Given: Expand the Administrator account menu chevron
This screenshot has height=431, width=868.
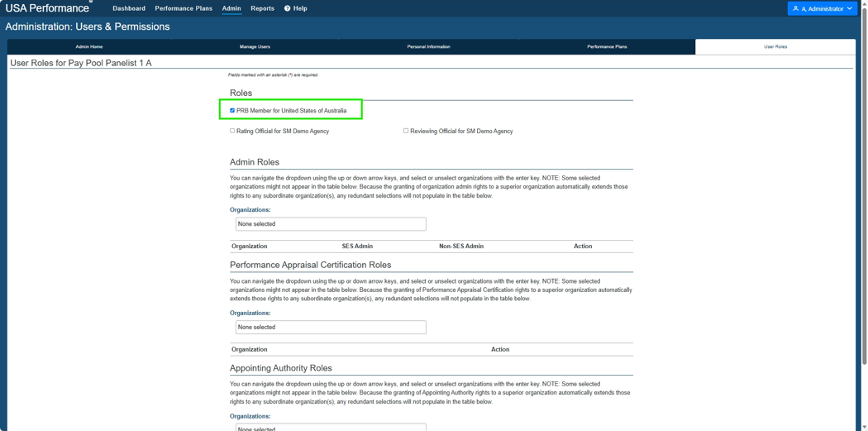Looking at the screenshot, I should point(850,9).
